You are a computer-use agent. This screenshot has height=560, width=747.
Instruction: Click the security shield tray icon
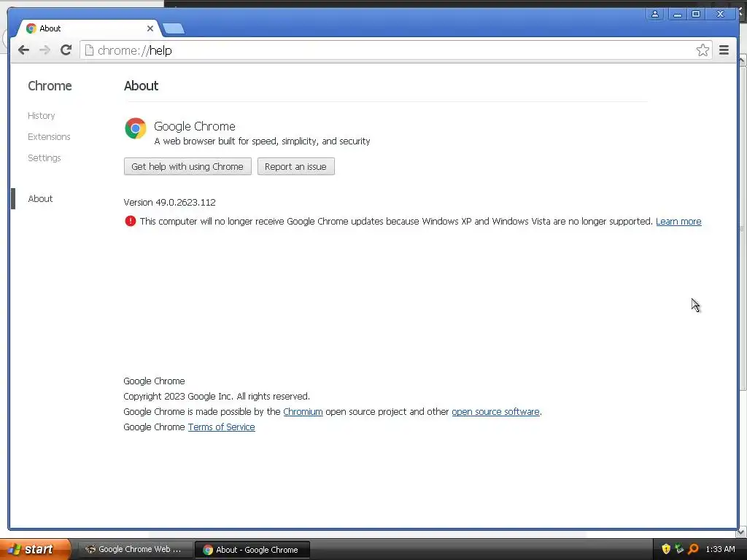(665, 549)
